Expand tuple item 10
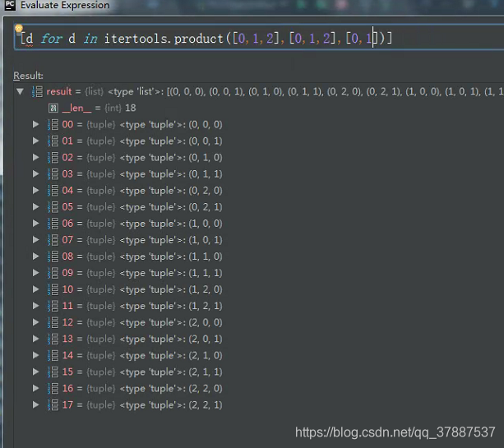The image size is (504, 448). [35, 289]
